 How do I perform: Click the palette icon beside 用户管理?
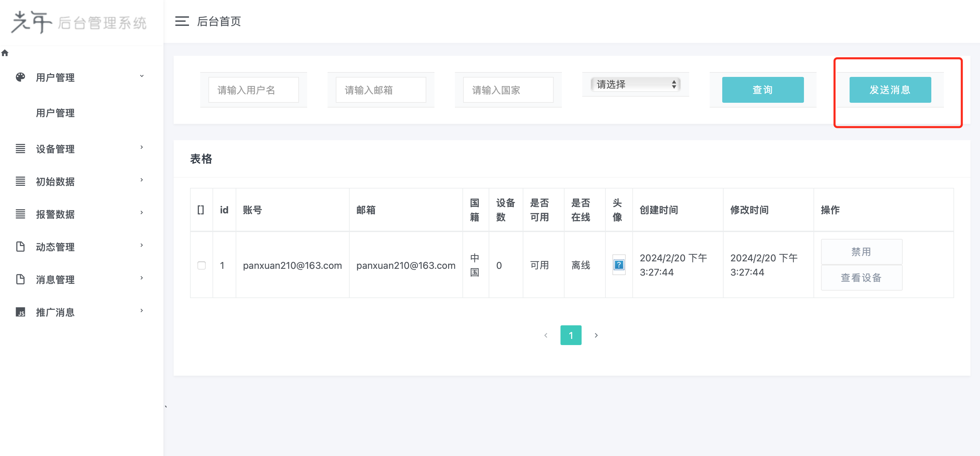(x=20, y=77)
